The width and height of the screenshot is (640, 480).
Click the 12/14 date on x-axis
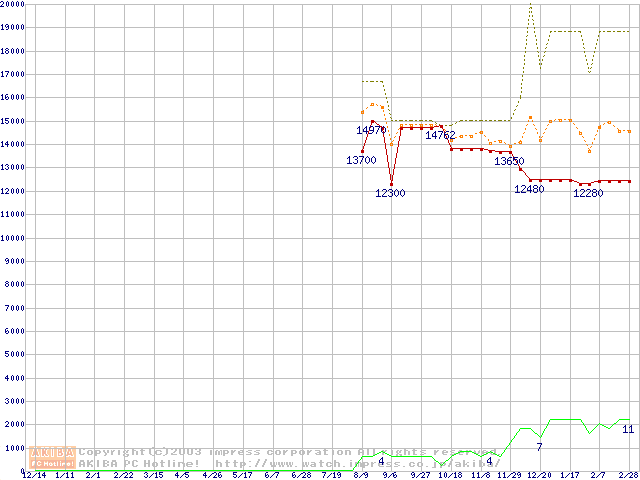point(34,475)
